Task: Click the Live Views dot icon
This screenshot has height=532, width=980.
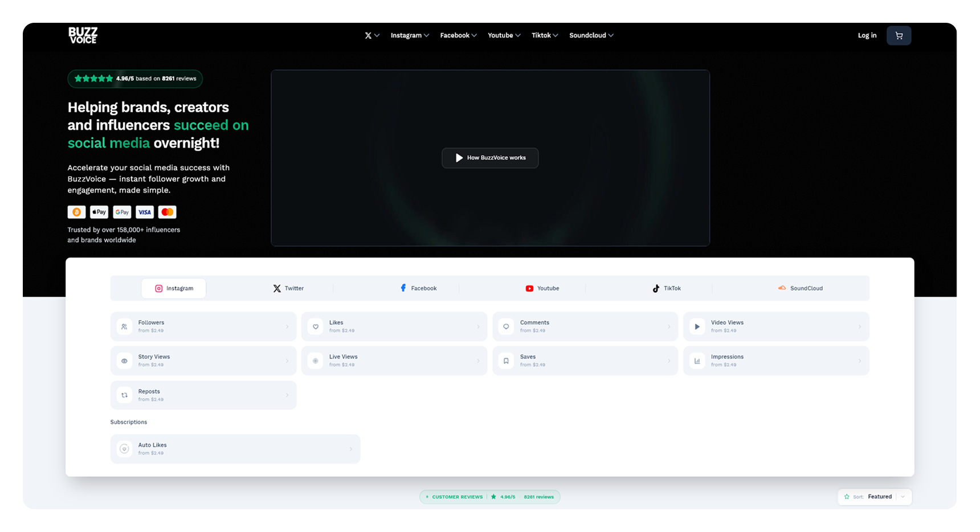Action: (316, 361)
